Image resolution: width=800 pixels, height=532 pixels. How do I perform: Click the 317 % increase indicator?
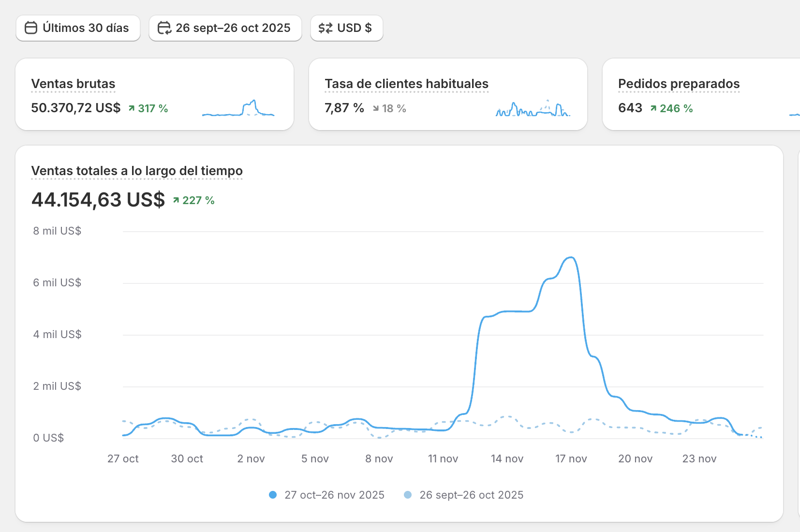point(148,108)
